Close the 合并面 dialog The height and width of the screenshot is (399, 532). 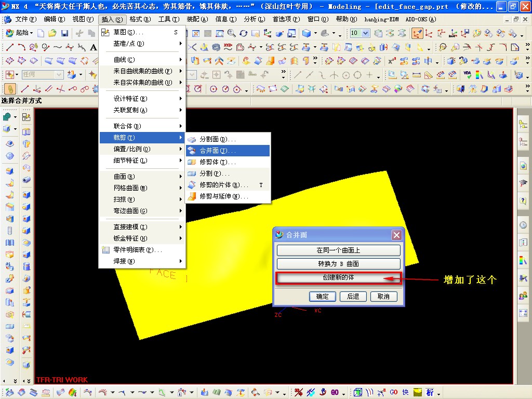point(396,235)
